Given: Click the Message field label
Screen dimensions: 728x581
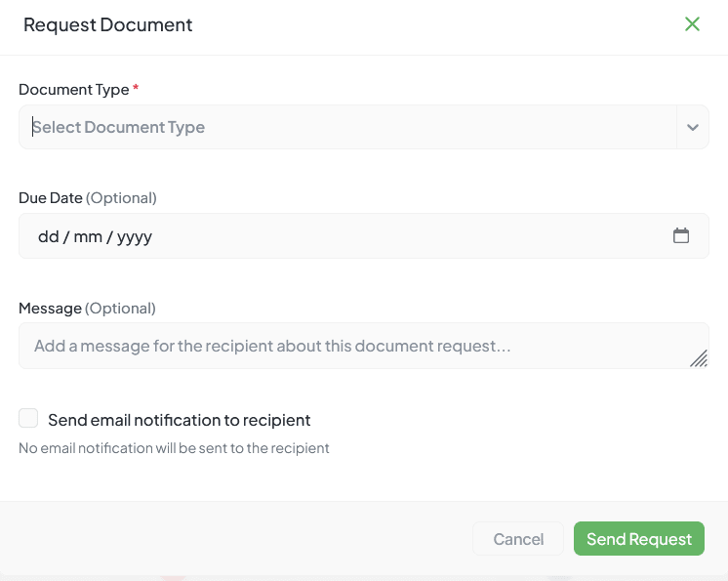Looking at the screenshot, I should click(50, 308).
